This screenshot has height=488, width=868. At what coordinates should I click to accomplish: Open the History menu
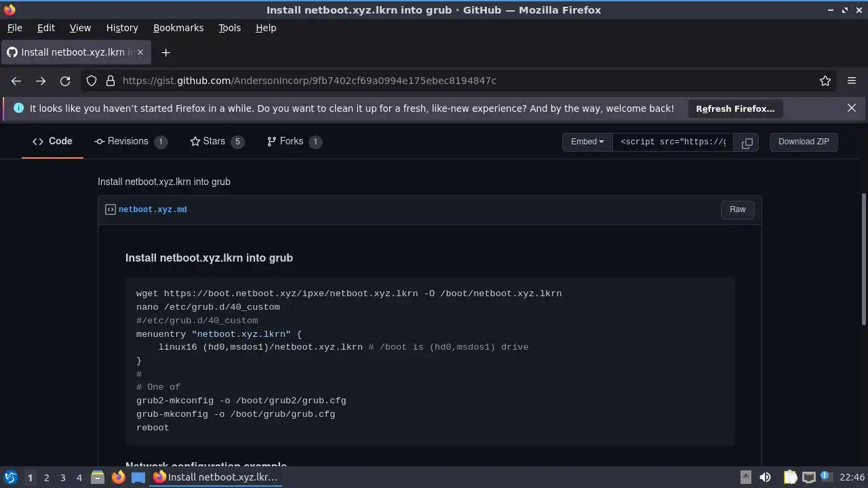pos(122,28)
